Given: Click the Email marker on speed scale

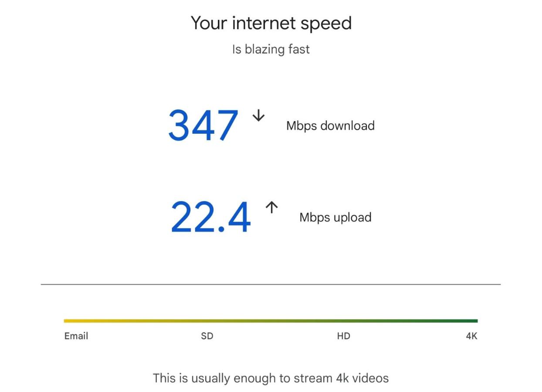Looking at the screenshot, I should click(76, 336).
